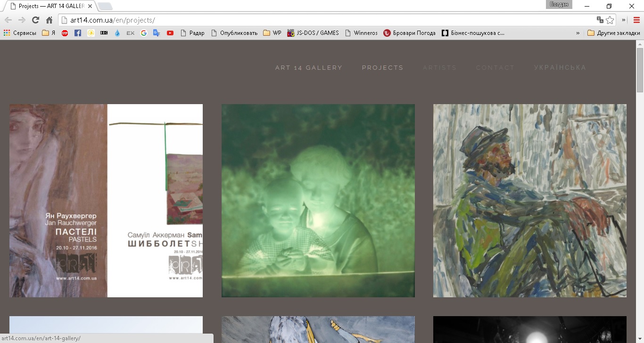Open the blue water drop bookmark
Screen dimensions: 644x343
click(x=117, y=33)
